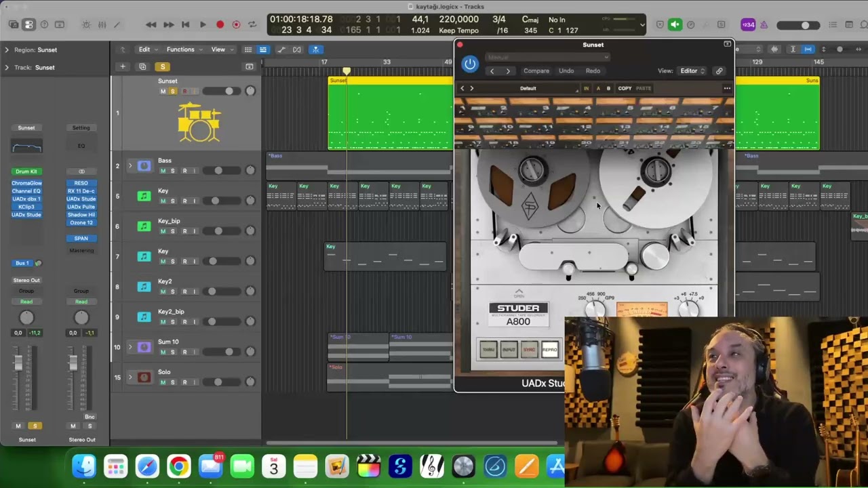The width and height of the screenshot is (868, 488).
Task: Click Redo in the plugin header
Action: coord(593,70)
